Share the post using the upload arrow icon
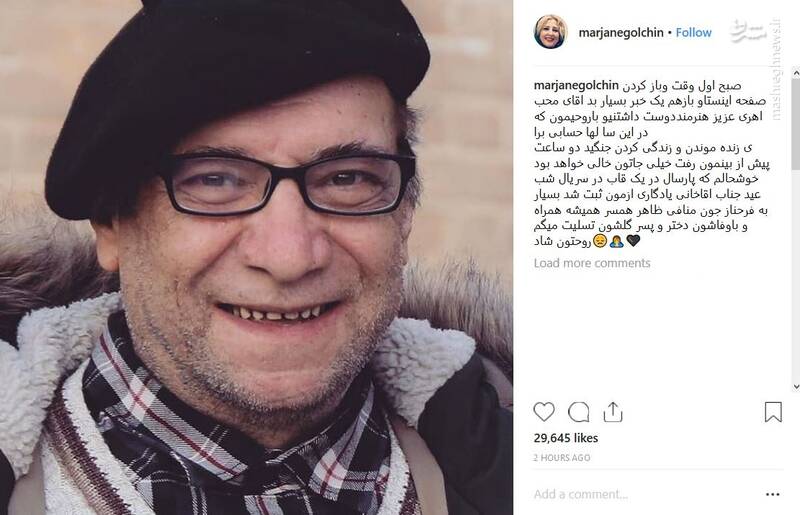This screenshot has width=800, height=515. tap(613, 412)
